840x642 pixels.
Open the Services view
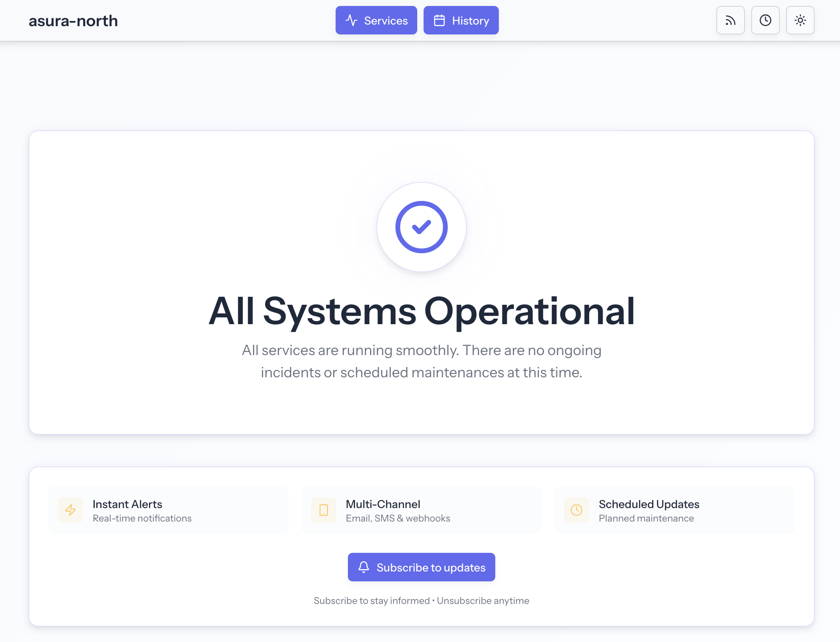pyautogui.click(x=376, y=20)
